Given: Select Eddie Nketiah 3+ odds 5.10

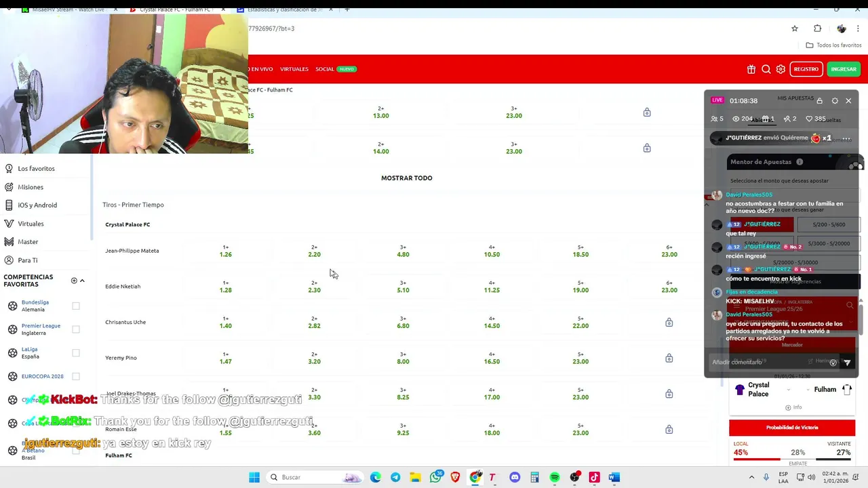Looking at the screenshot, I should (x=403, y=287).
